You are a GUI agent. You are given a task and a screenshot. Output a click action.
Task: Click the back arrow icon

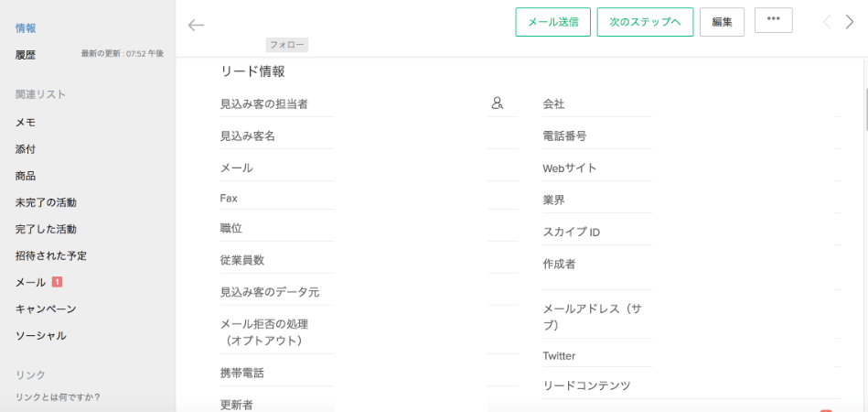[196, 25]
